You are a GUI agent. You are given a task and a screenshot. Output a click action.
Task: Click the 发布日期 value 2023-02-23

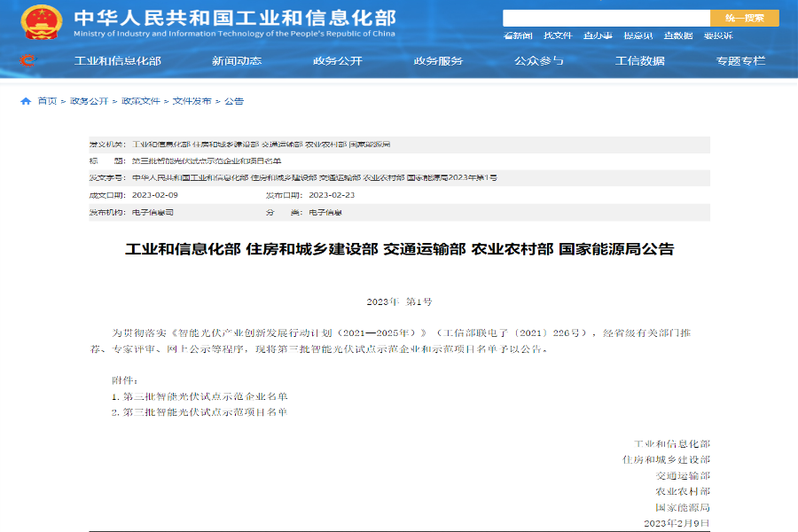click(x=332, y=195)
